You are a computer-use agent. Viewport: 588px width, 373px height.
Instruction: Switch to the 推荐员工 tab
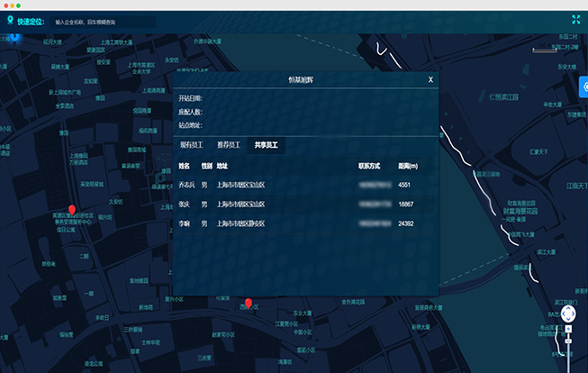click(230, 144)
